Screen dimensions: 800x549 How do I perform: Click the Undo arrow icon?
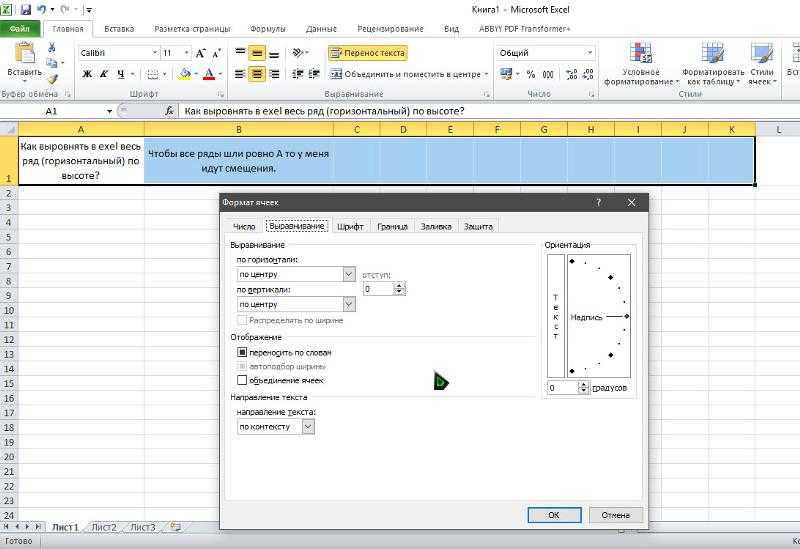[x=41, y=9]
